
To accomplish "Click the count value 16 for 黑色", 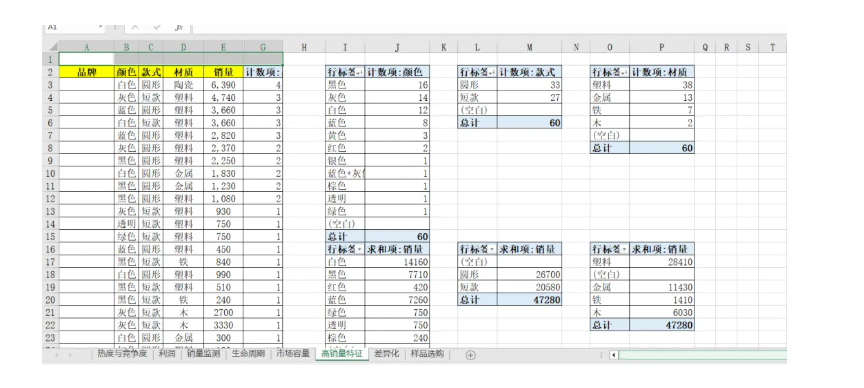I will 397,85.
